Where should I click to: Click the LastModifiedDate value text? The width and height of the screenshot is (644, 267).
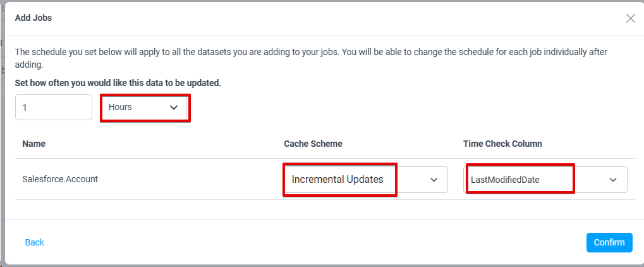coord(505,180)
